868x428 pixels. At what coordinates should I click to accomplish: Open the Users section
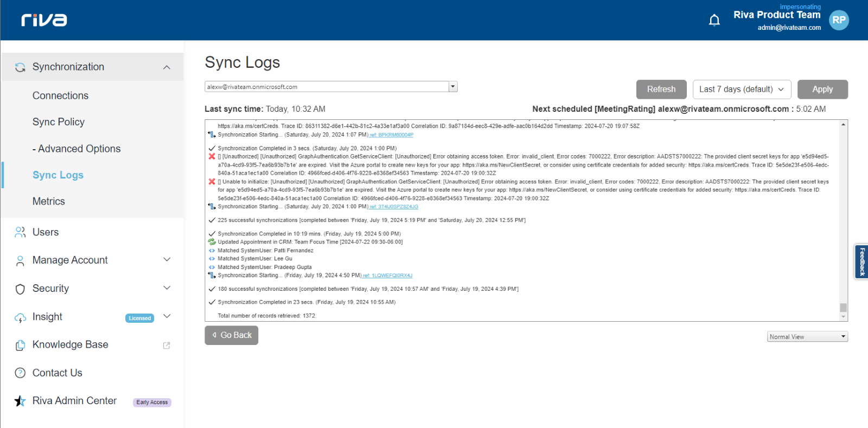click(x=46, y=232)
